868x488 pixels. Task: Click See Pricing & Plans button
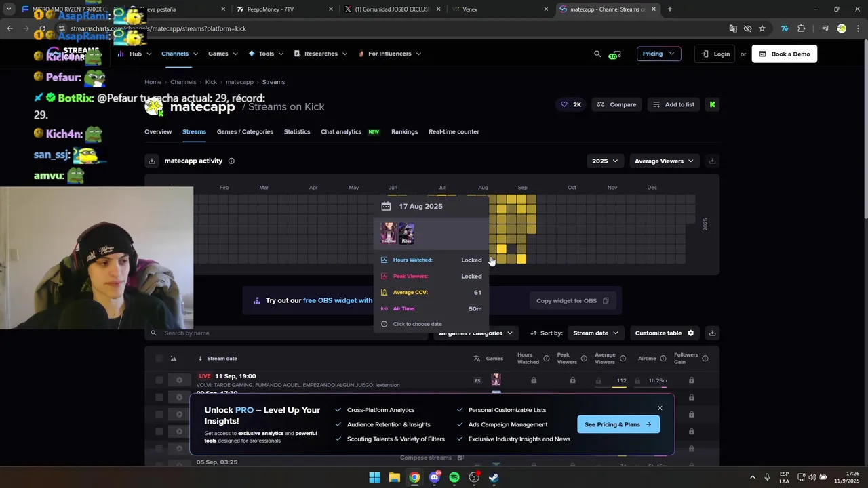[618, 424]
